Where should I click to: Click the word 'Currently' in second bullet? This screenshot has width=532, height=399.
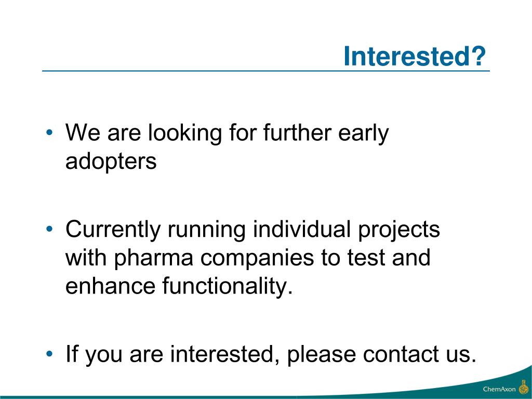113,230
